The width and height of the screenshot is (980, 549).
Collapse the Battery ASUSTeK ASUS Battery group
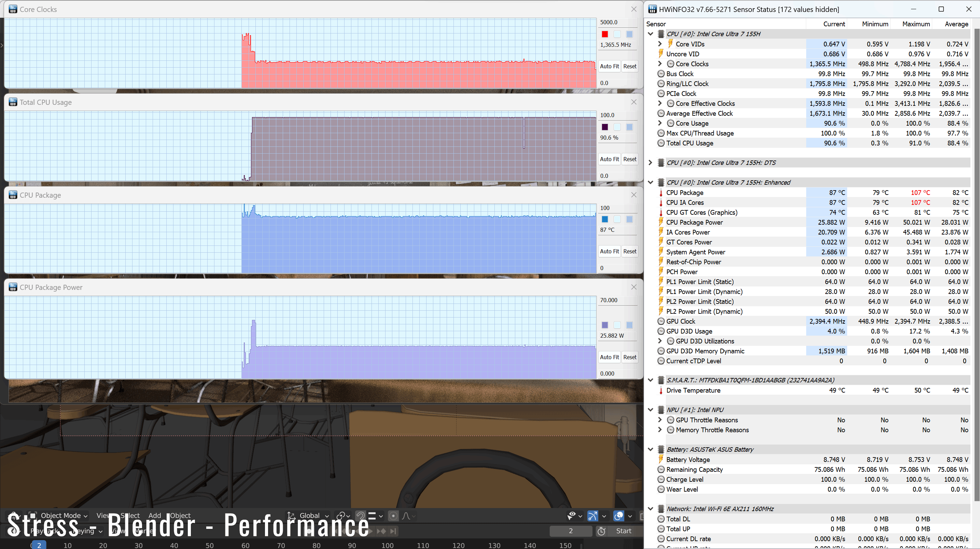(650, 449)
